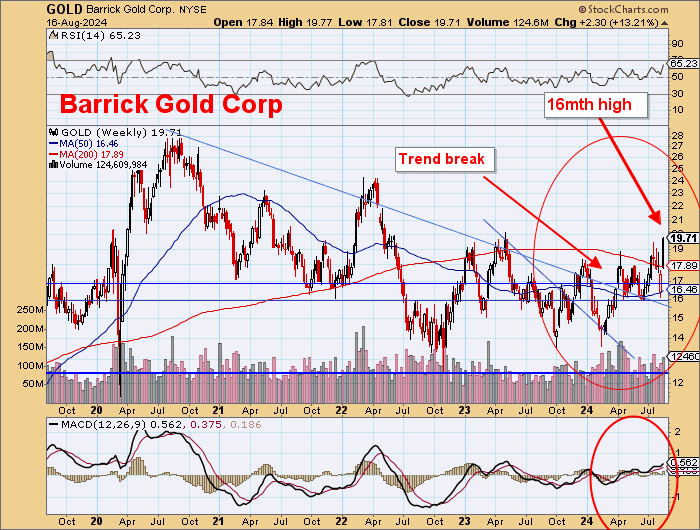
Task: Click the 30 level on the RSI axis
Action: 677,93
